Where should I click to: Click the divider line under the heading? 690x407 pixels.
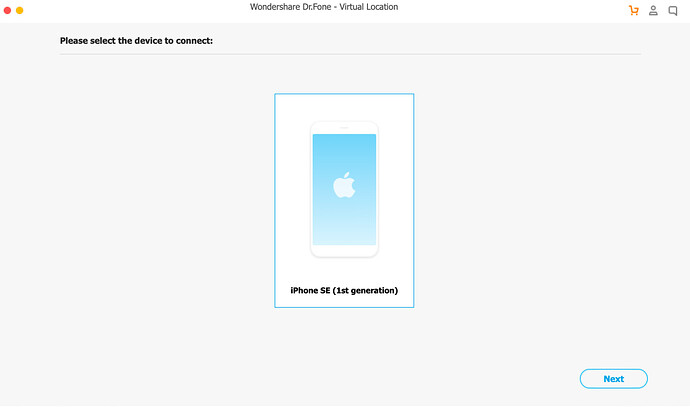[350, 55]
